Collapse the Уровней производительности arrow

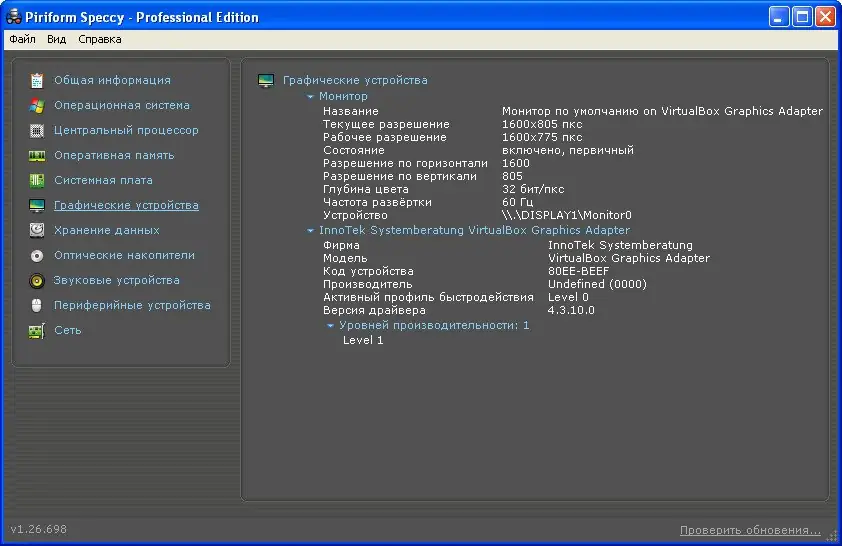point(330,325)
